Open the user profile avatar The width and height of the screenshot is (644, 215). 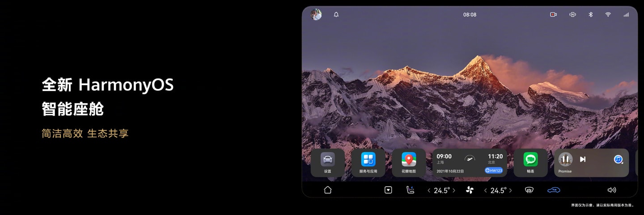coord(316,15)
